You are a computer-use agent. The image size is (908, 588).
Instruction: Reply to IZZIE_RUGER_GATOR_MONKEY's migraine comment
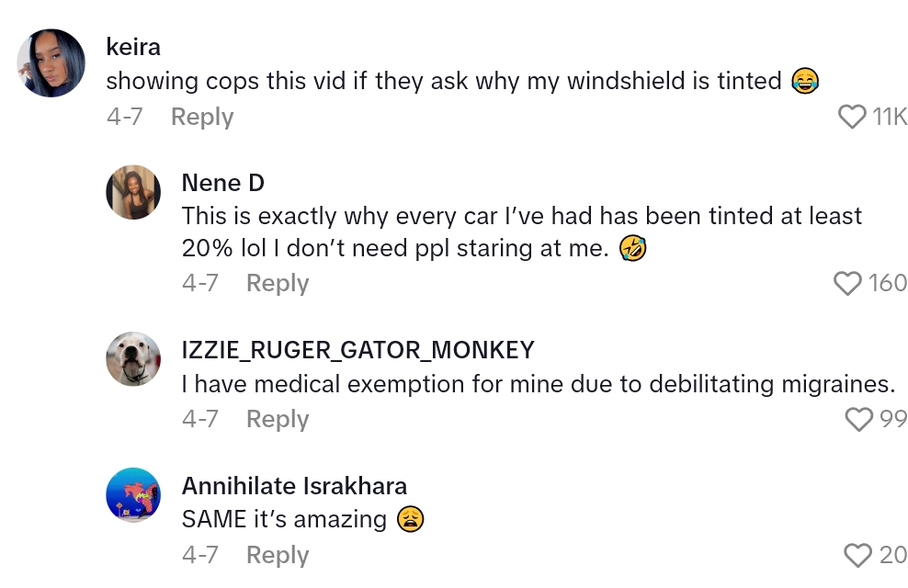tap(278, 419)
